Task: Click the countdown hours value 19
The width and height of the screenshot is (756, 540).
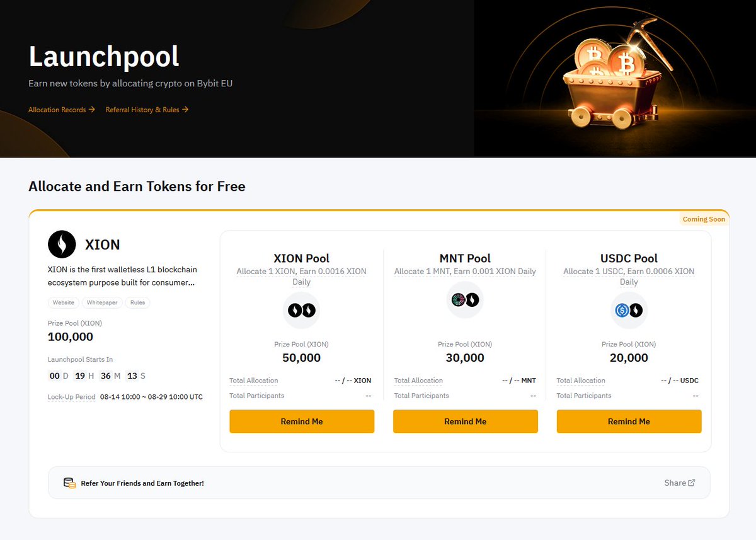Action: (x=80, y=376)
